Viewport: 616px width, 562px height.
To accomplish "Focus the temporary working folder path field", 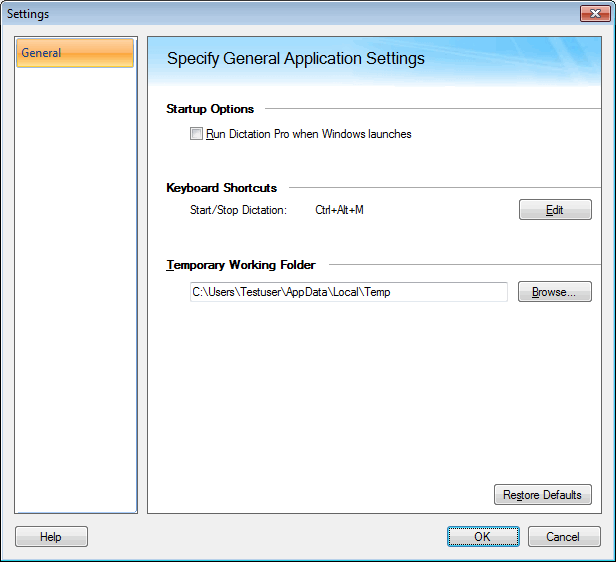I will coord(348,292).
